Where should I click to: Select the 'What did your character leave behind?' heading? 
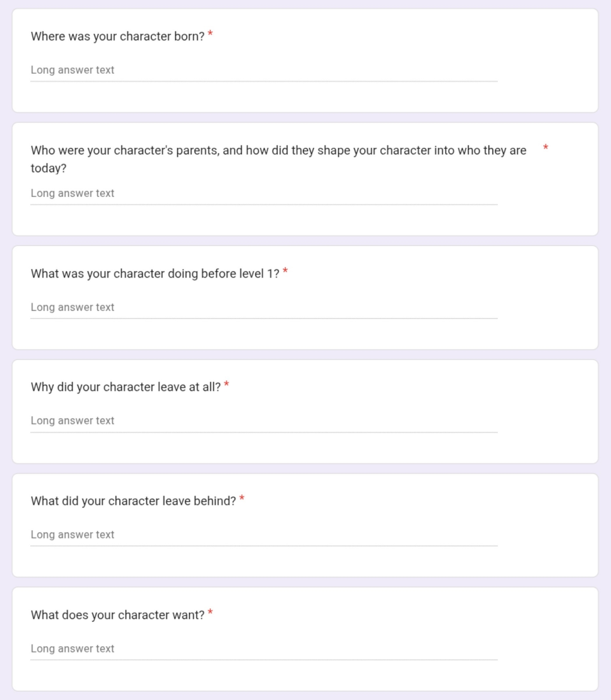click(133, 501)
